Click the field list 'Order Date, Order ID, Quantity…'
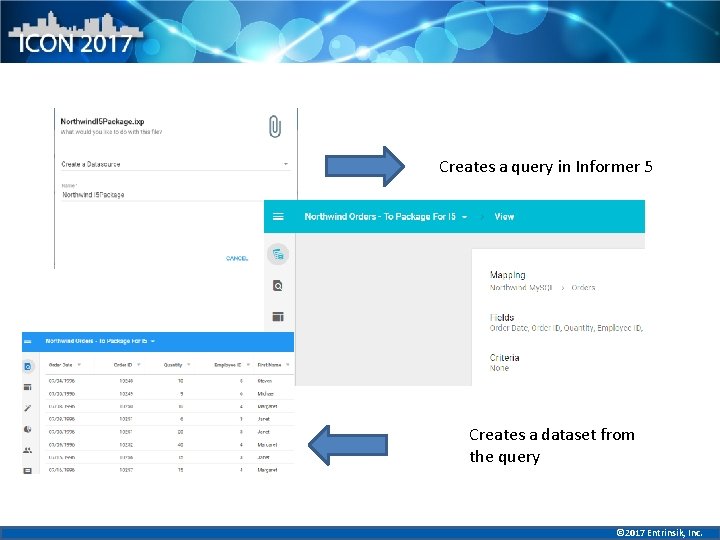 (x=566, y=328)
